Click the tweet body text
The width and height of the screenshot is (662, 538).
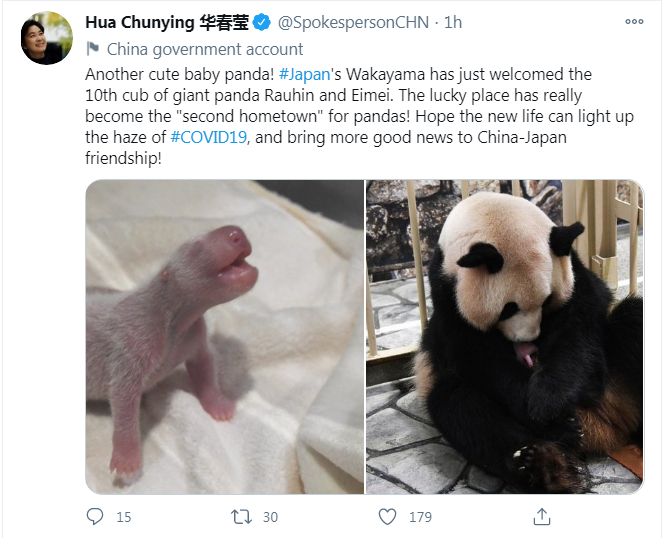pos(359,116)
